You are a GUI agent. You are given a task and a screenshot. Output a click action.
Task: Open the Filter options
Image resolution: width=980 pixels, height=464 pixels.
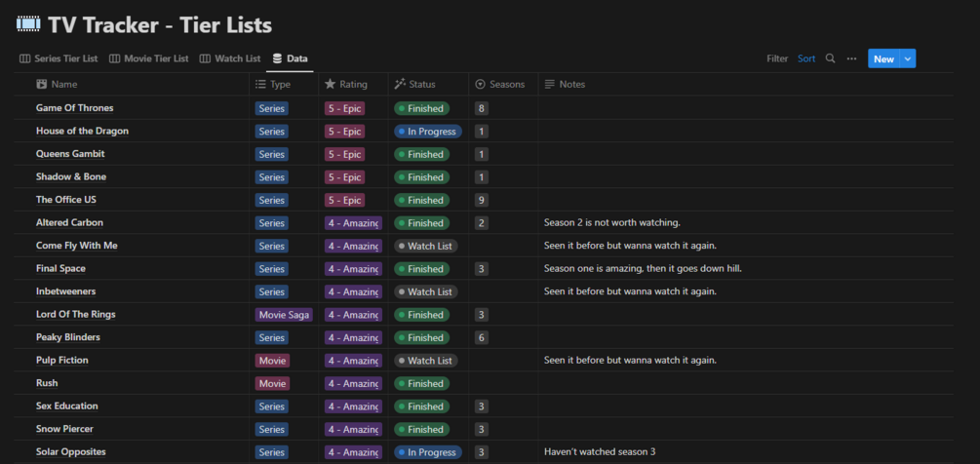click(777, 58)
